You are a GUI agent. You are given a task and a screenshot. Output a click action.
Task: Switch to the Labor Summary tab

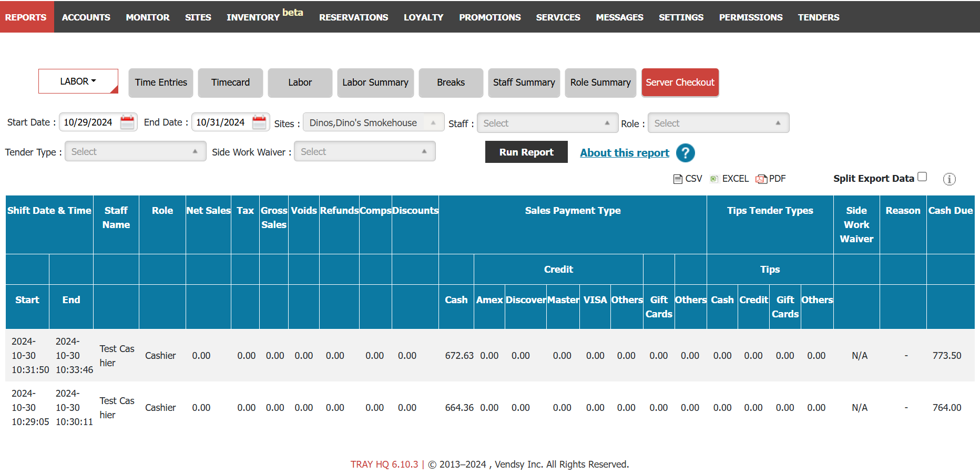pos(375,82)
